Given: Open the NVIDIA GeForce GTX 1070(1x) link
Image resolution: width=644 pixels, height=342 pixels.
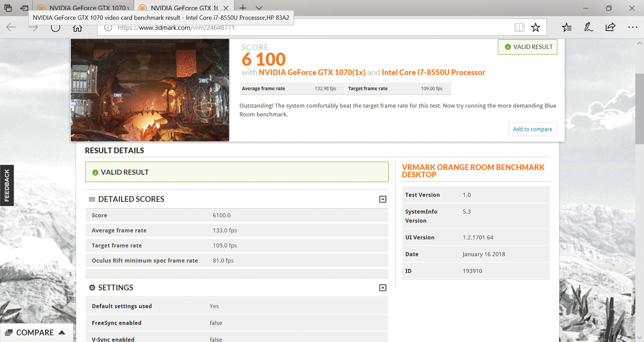Looking at the screenshot, I should coord(312,72).
